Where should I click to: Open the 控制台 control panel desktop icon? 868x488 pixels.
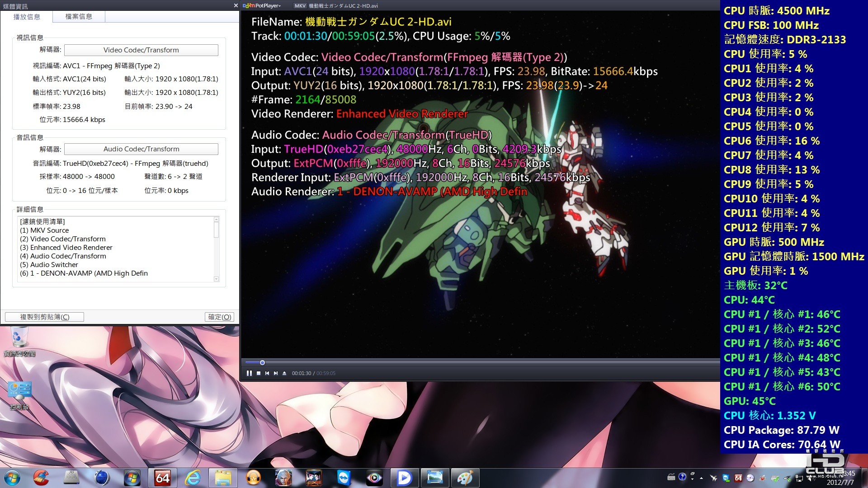[19, 395]
